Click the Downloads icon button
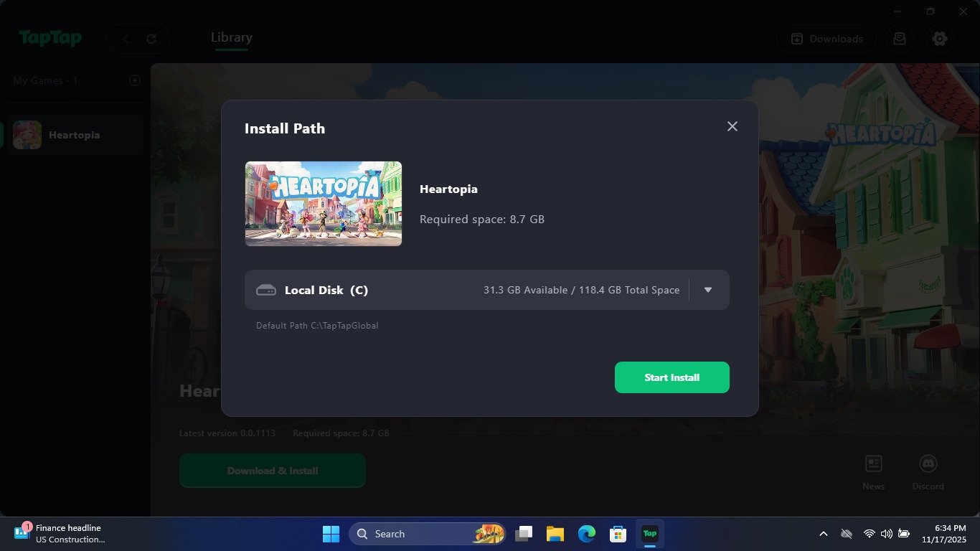The image size is (980, 551). pos(826,39)
